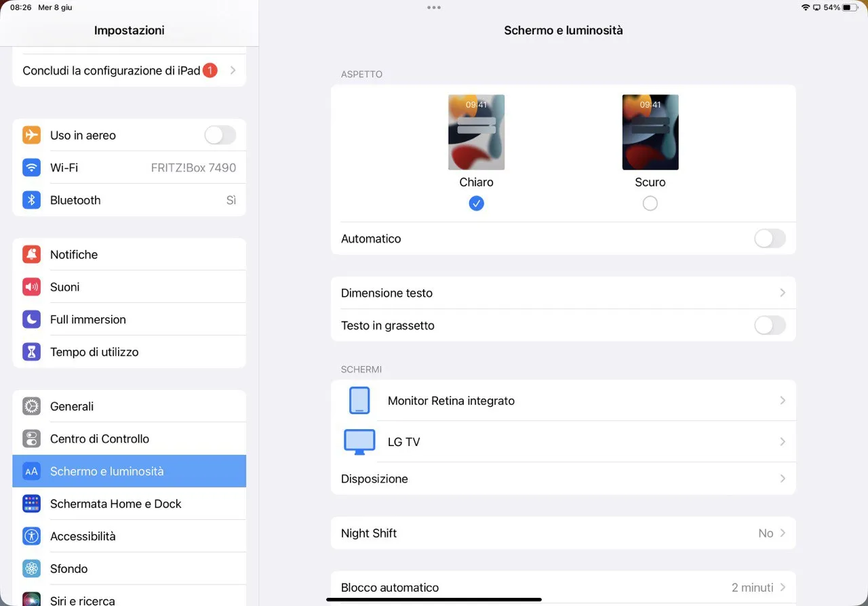Enable the Uso in aereo toggle
Image resolution: width=868 pixels, height=606 pixels.
point(220,135)
